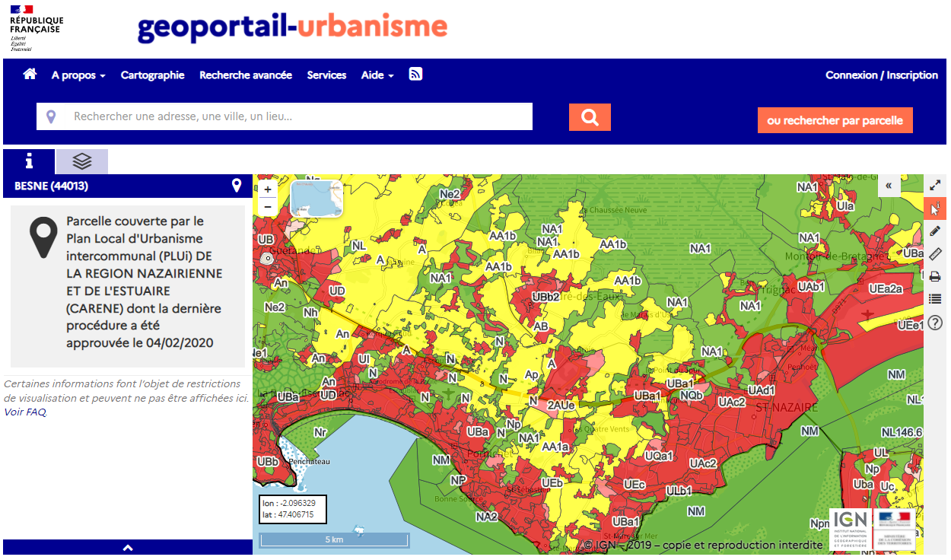Zoom in on the map
Screen dimensions: 951x560
(x=268, y=189)
